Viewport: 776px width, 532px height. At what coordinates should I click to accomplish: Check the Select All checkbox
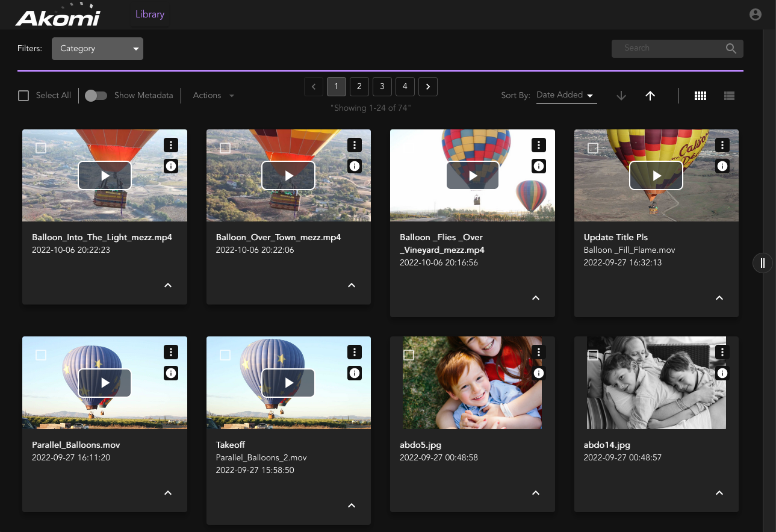click(23, 96)
